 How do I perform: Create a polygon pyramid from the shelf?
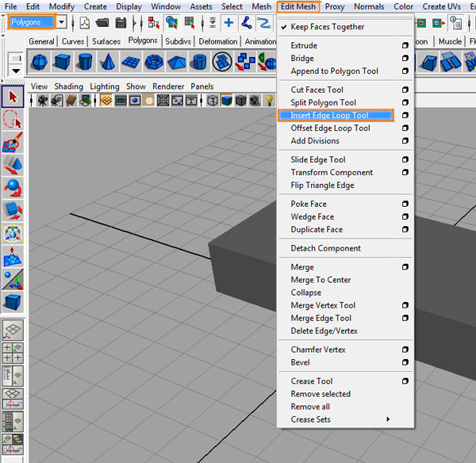pos(176,62)
